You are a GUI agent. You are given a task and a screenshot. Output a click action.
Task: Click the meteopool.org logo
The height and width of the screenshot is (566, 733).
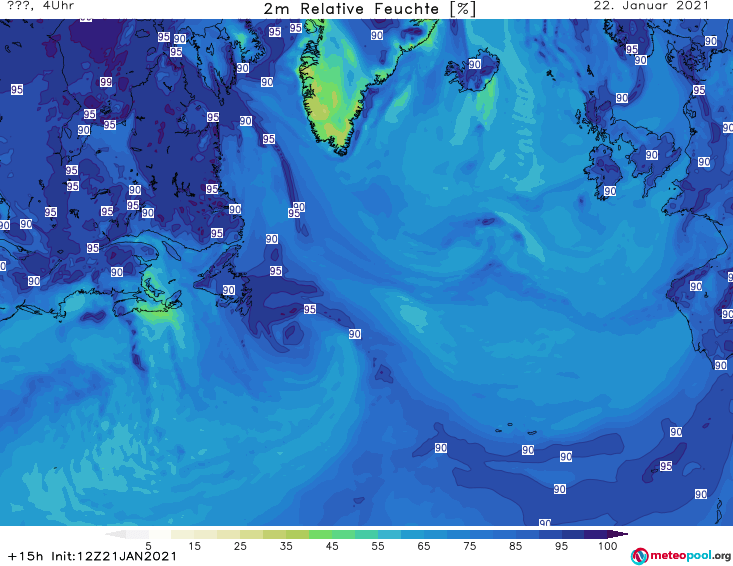tap(681, 556)
